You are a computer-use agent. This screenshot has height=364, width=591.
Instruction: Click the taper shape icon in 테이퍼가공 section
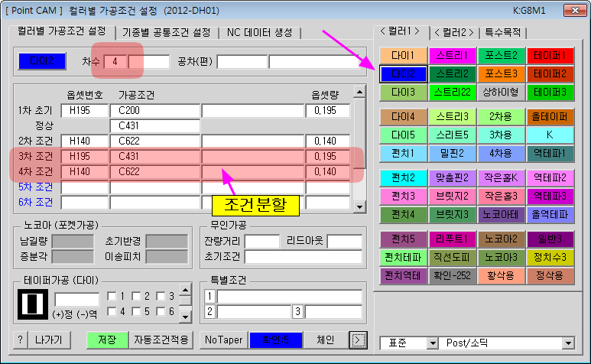point(33,304)
